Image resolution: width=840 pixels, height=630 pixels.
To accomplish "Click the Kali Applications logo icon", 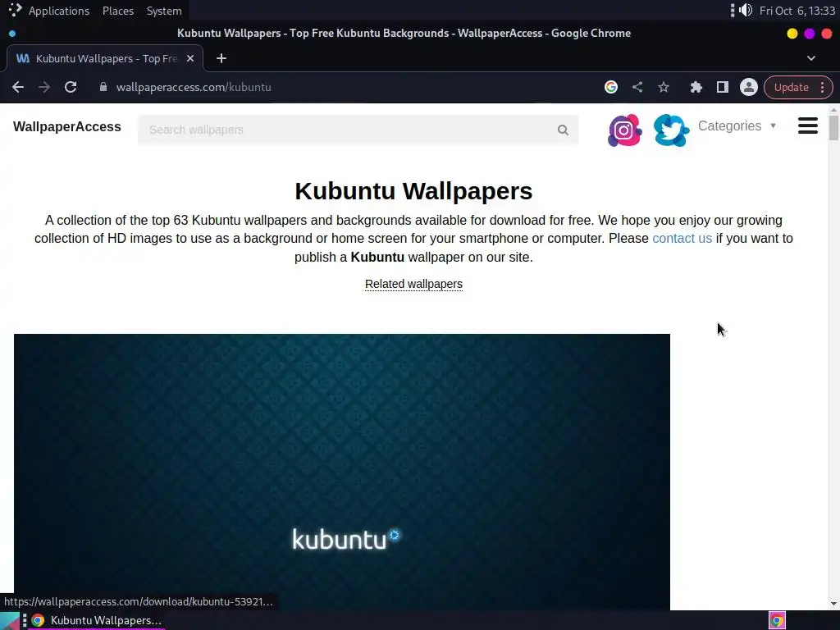I will click(15, 10).
